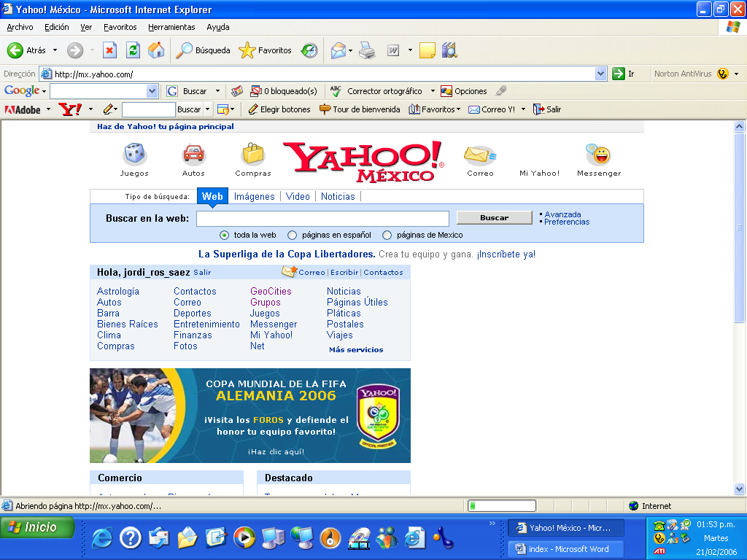Expand the Google Buscar options arrow
The height and width of the screenshot is (560, 747).
[x=217, y=91]
